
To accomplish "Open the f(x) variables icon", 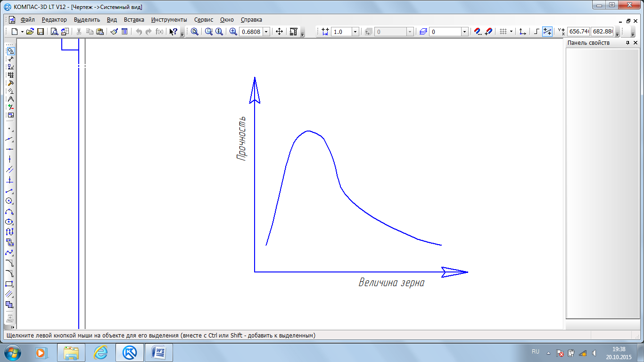I will point(159,32).
